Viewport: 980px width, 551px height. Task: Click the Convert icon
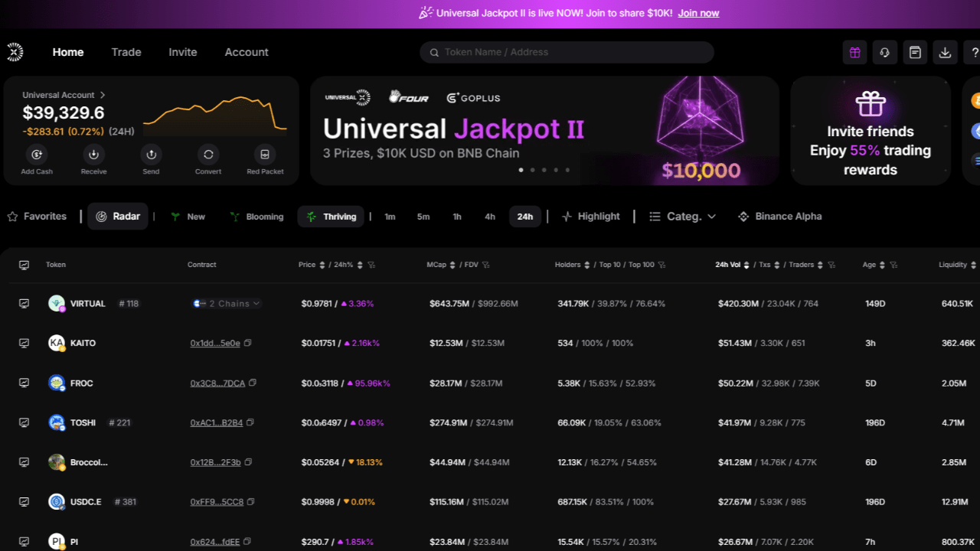[208, 154]
